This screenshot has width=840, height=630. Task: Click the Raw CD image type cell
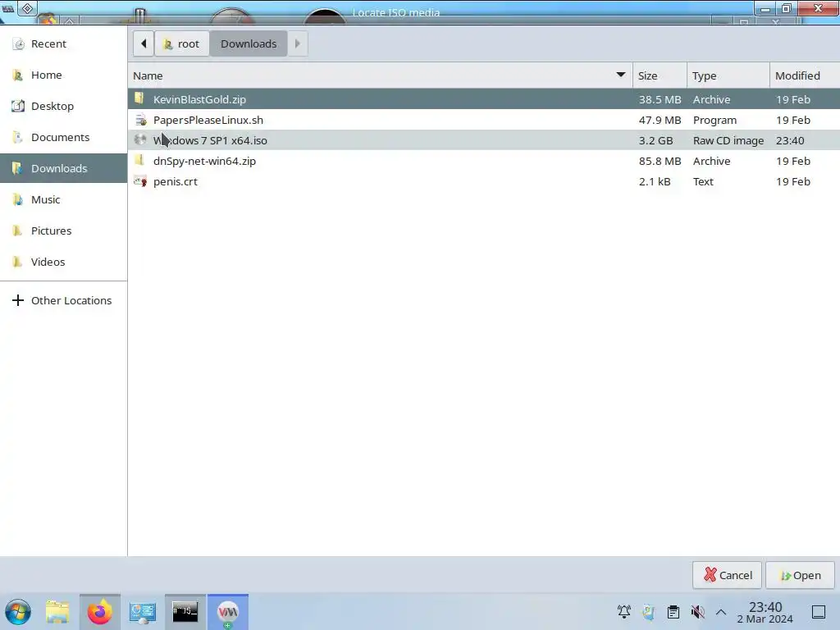[728, 140]
